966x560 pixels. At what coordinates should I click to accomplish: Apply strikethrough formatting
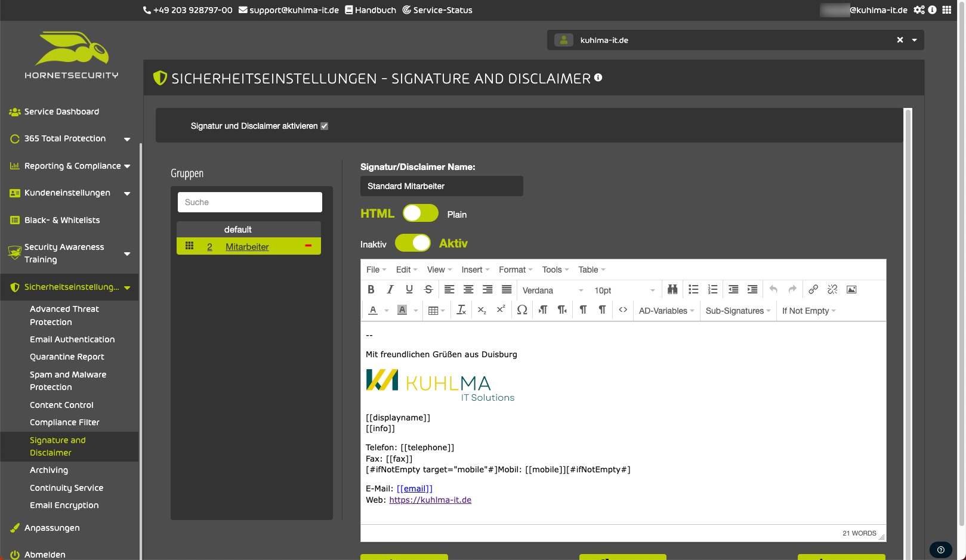428,290
